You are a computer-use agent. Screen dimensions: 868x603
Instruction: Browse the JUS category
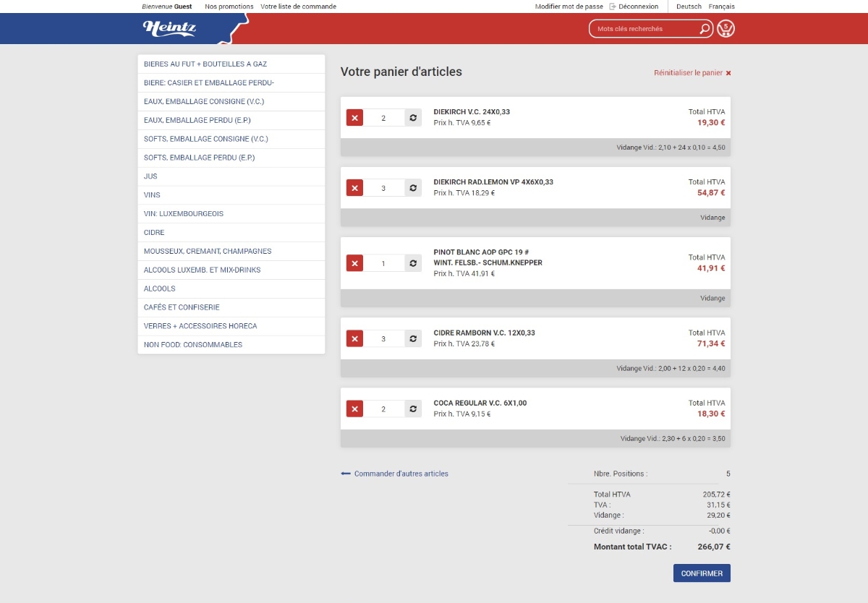(231, 176)
